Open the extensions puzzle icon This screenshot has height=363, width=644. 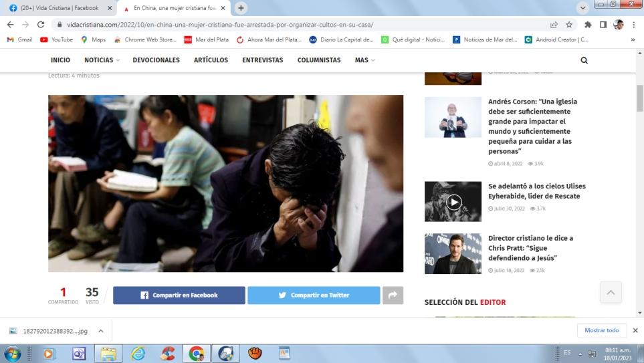click(588, 25)
